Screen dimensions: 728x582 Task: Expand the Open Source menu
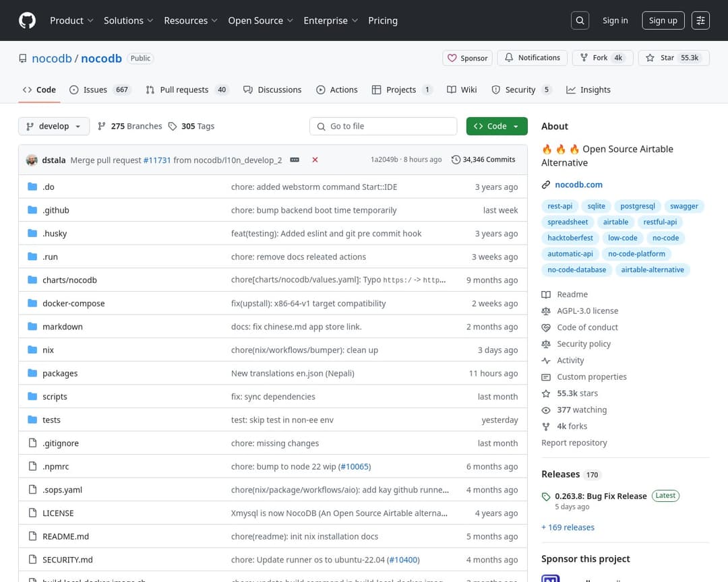[260, 20]
